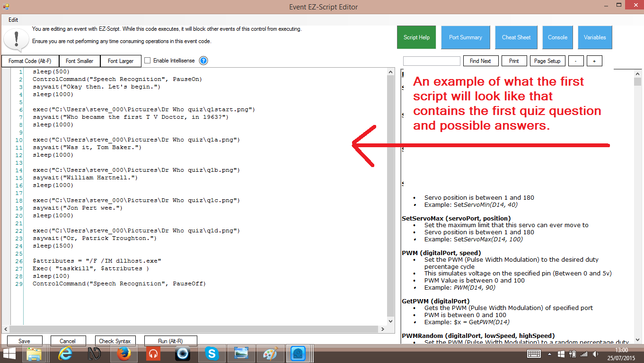Viewport: 644px width, 363px height.
Task: Click the battery power tray icon
Action: coord(572,354)
